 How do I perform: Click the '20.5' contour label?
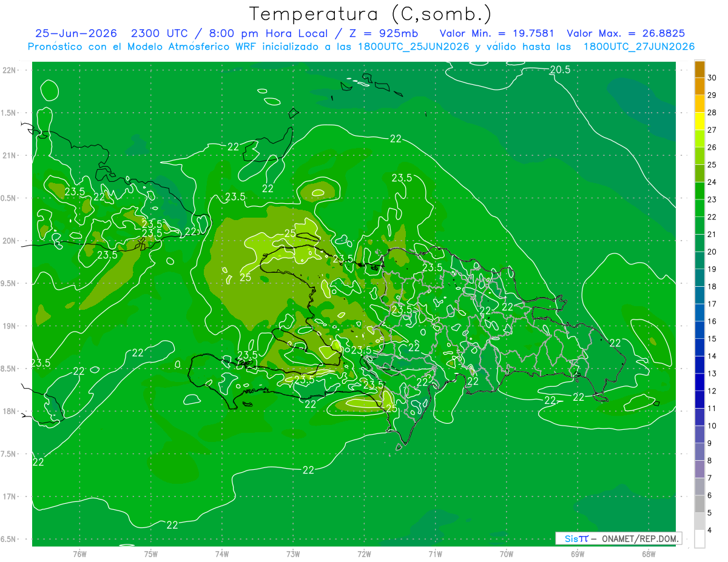pyautogui.click(x=560, y=70)
